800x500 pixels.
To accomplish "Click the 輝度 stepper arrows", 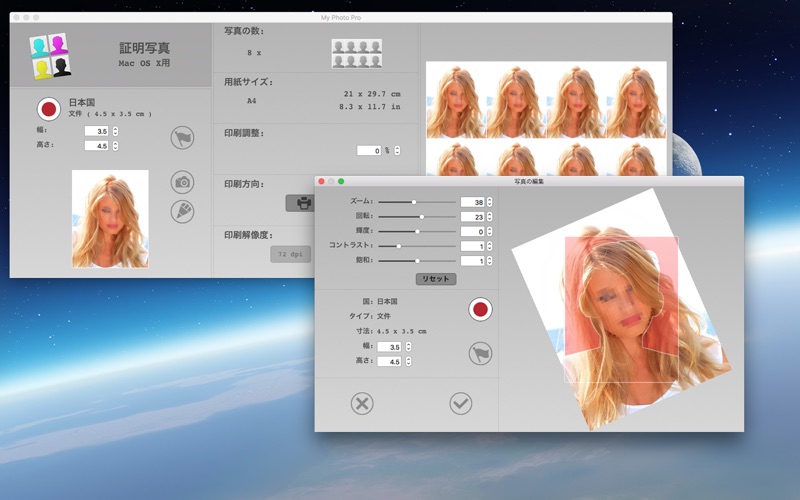I will (489, 232).
